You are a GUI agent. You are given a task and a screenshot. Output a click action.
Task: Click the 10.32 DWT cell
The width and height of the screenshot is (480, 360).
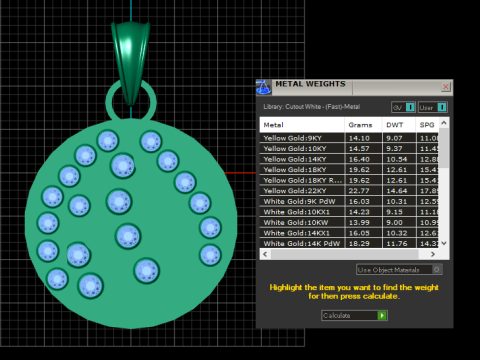click(399, 233)
